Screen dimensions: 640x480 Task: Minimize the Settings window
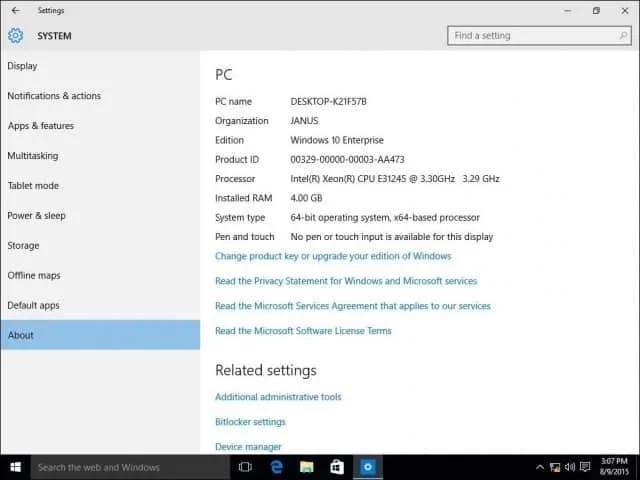click(567, 11)
